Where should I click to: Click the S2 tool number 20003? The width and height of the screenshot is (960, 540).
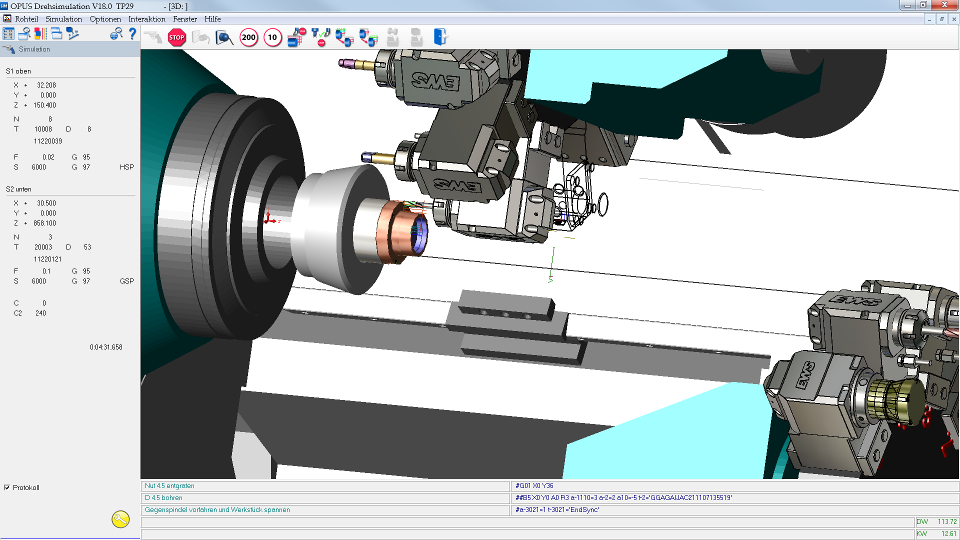43,247
